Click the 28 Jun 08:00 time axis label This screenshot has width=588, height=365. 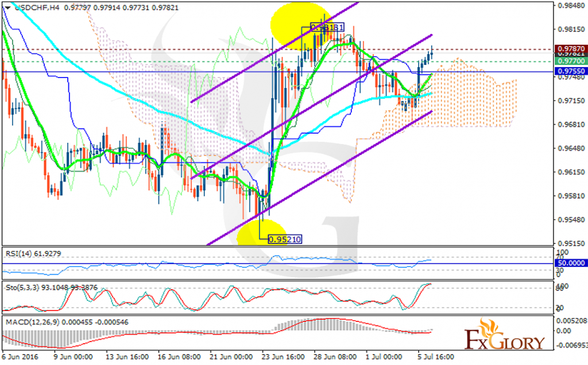point(335,357)
